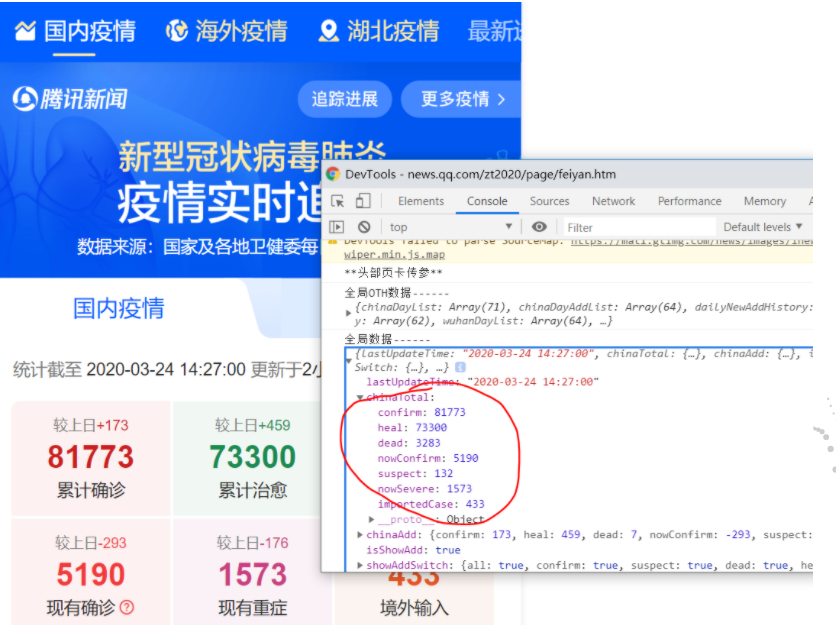Activate the DevTools inspect element picker icon
Screen dimensions: 836x625
click(x=337, y=201)
